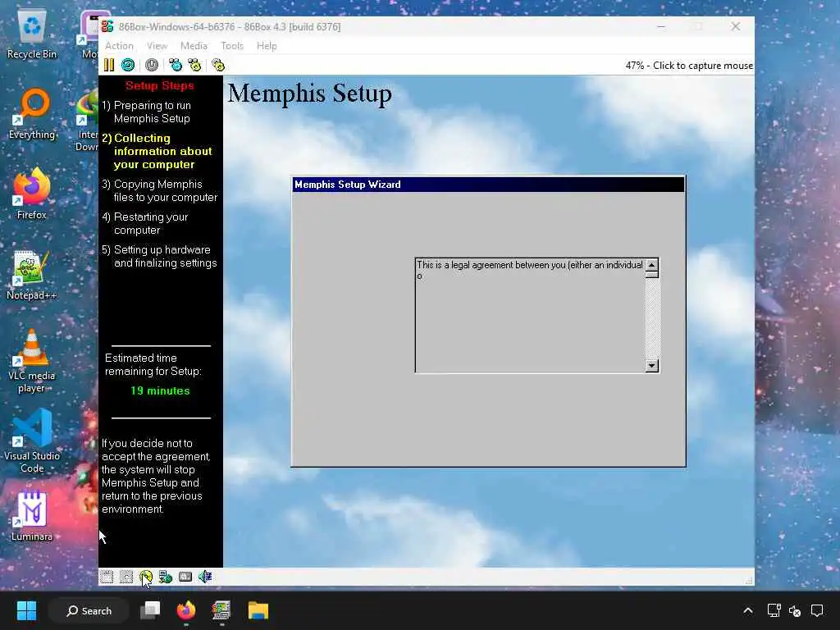Send Ctrl+Alt+Esc via yellow toolbar icon
The width and height of the screenshot is (840, 630).
pos(194,65)
